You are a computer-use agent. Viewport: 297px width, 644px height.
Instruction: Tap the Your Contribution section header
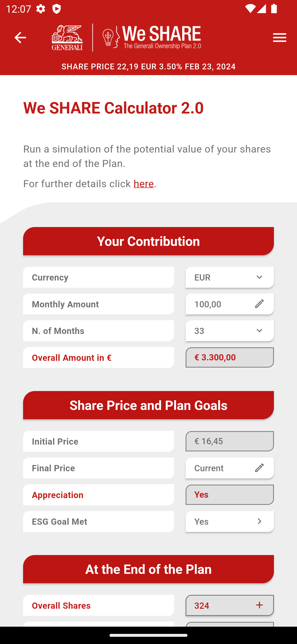148,241
